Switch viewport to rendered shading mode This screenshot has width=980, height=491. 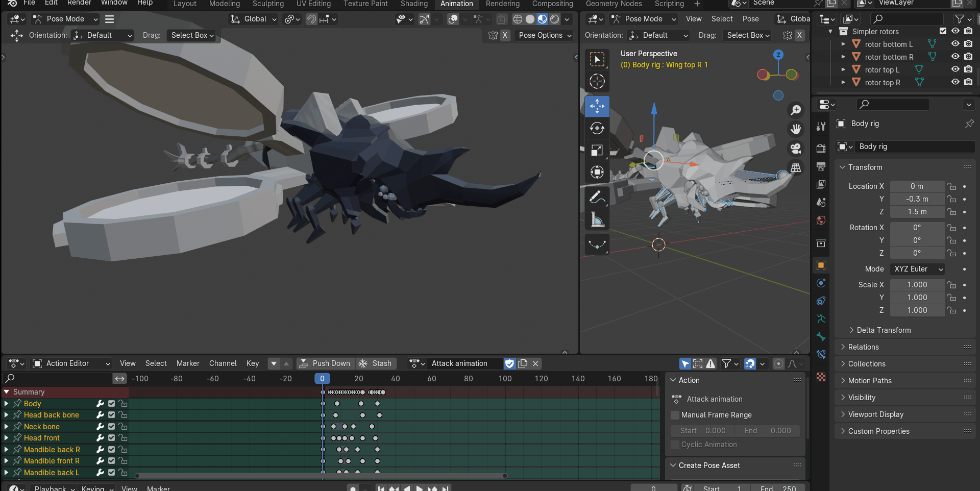click(x=554, y=19)
